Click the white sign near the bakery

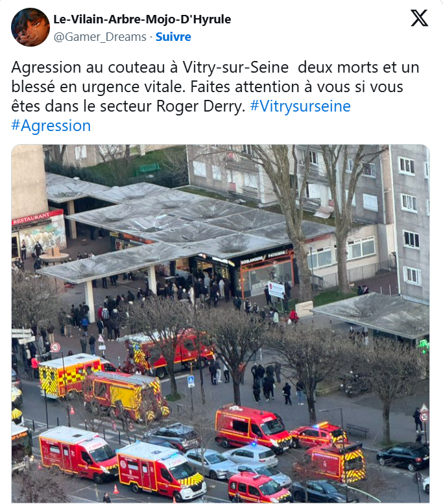tap(276, 289)
